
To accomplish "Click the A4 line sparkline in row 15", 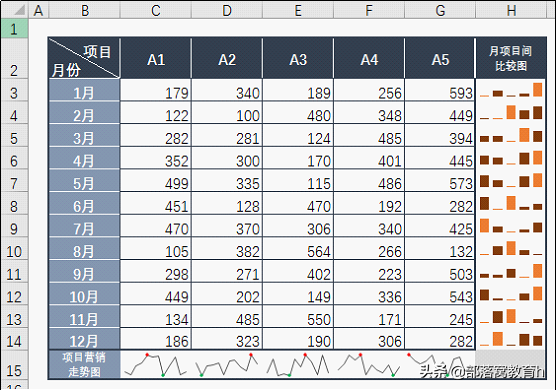I will [369, 364].
